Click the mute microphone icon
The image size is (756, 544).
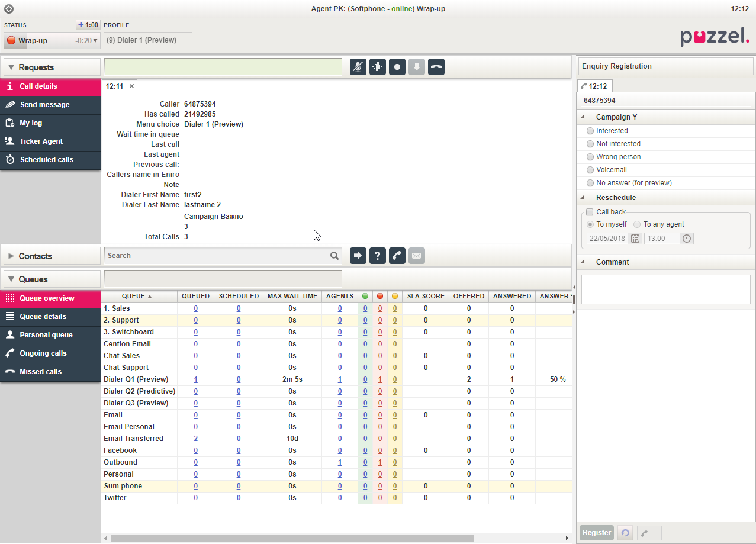[358, 67]
